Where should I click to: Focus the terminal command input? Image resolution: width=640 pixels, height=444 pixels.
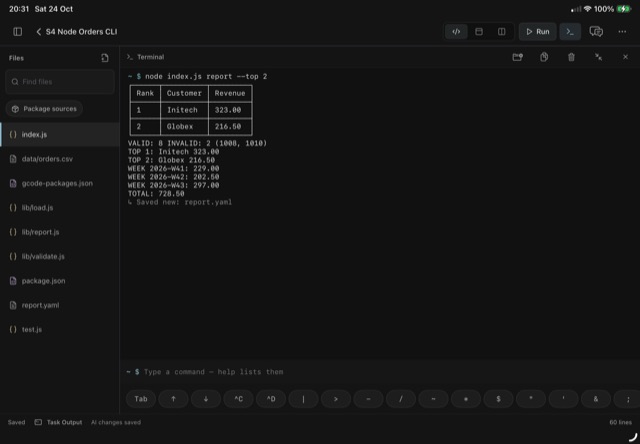point(380,372)
